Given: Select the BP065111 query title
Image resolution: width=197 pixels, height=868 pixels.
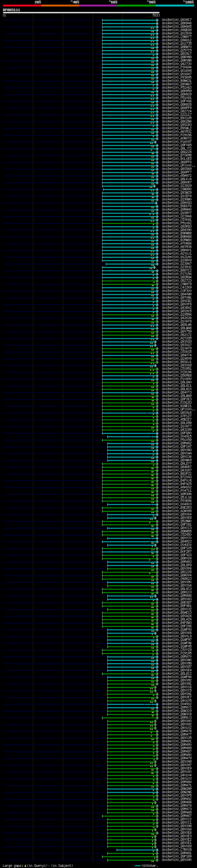Looking at the screenshot, I should [11, 10].
